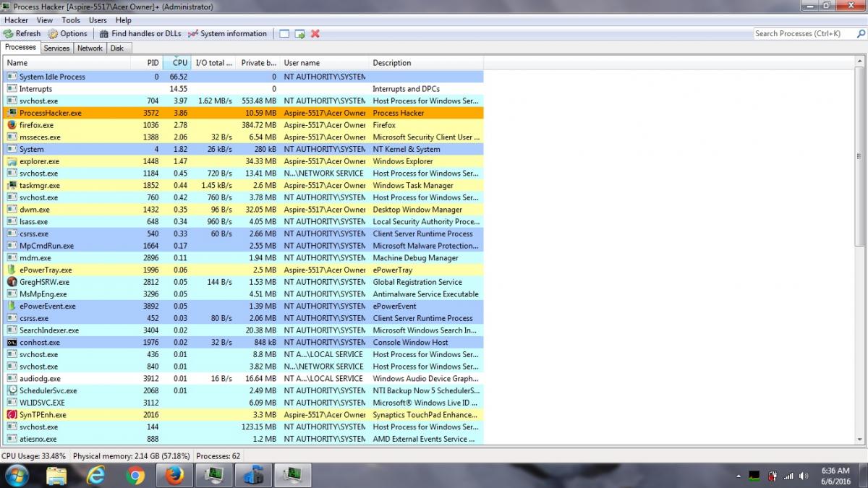Select the atiesrxx.exe process row
Viewport: 868px width, 488px height.
click(x=244, y=439)
